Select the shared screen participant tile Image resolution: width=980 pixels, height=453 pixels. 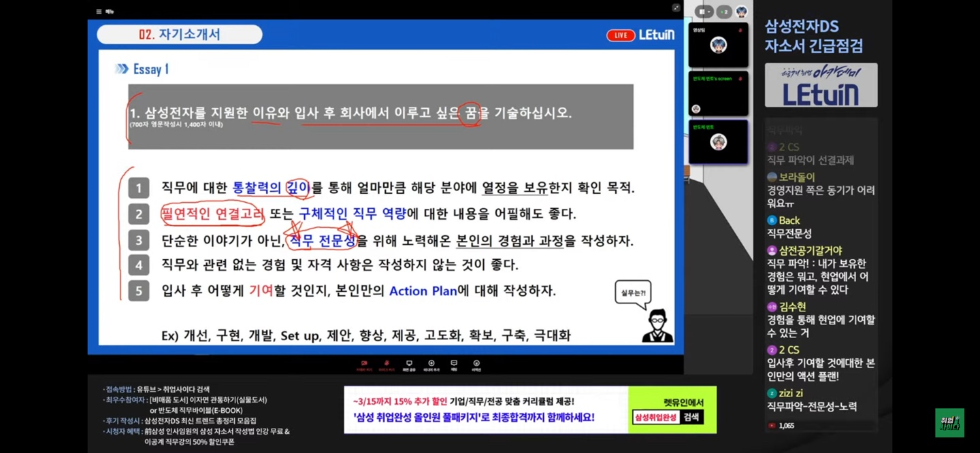[x=718, y=94]
